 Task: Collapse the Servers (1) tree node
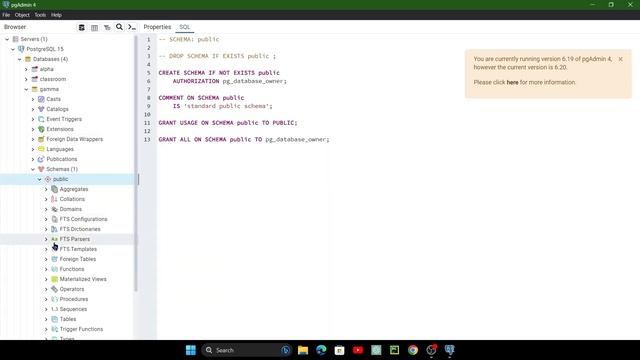(7, 39)
